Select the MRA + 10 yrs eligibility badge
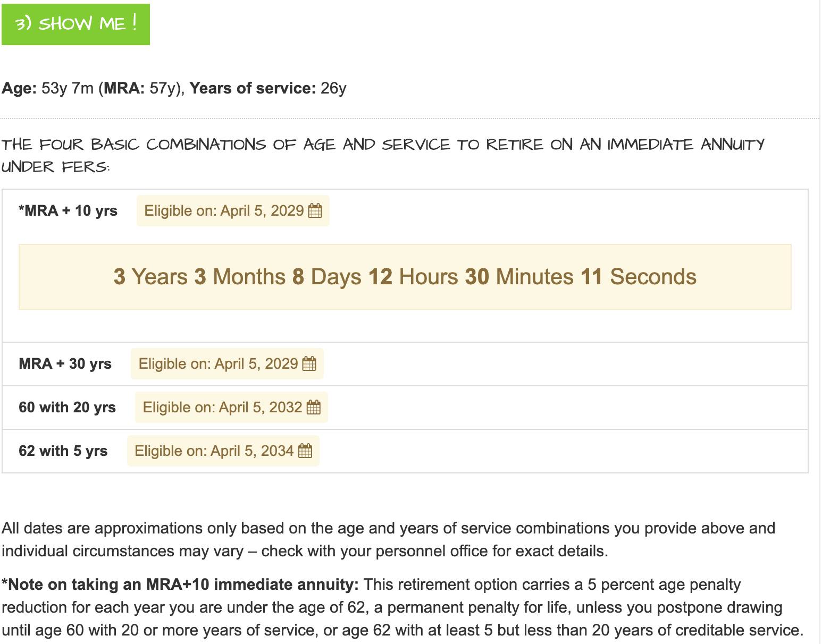Image resolution: width=822 pixels, height=644 pixels. click(233, 211)
